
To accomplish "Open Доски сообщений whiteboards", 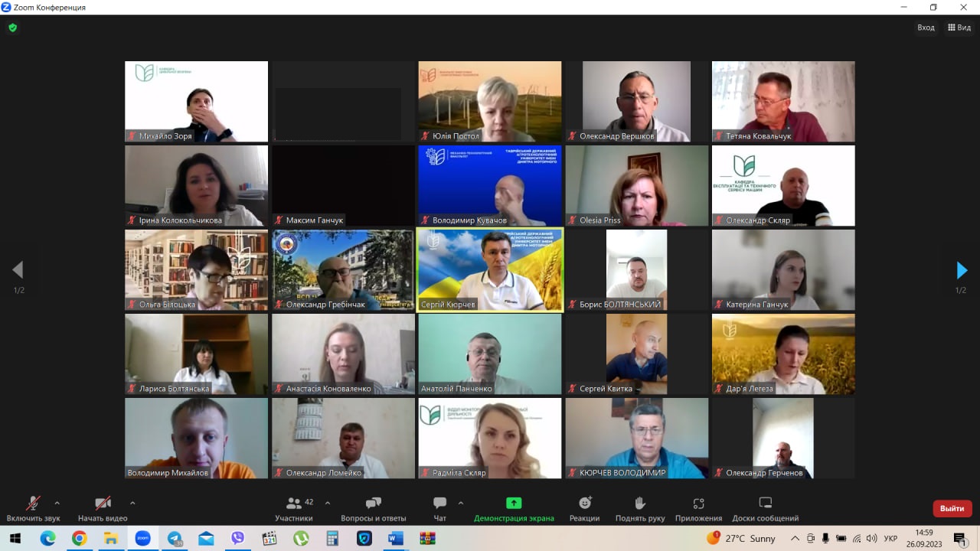I will [x=766, y=509].
